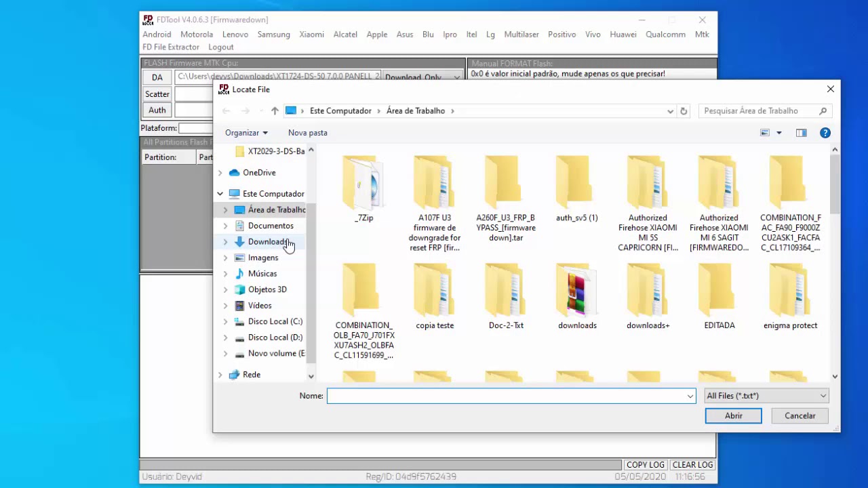Select the downloads archive icon
The height and width of the screenshot is (488, 868).
[576, 291]
